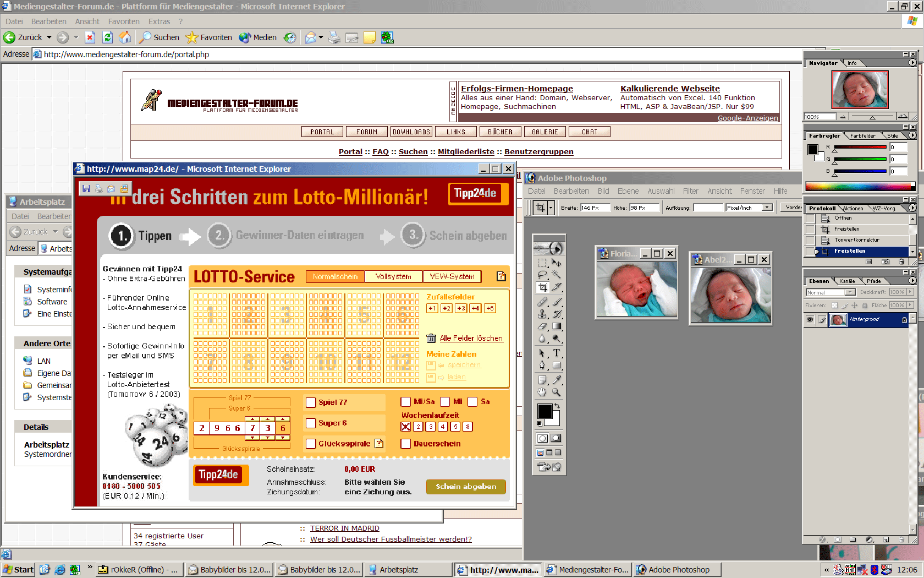The height and width of the screenshot is (578, 924).
Task: Hide the Hintergrund layer via eye icon
Action: pyautogui.click(x=810, y=319)
